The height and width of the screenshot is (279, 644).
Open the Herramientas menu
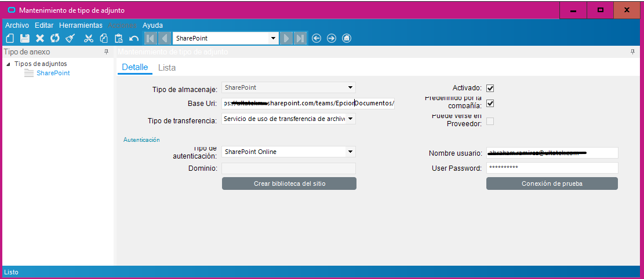(x=81, y=25)
